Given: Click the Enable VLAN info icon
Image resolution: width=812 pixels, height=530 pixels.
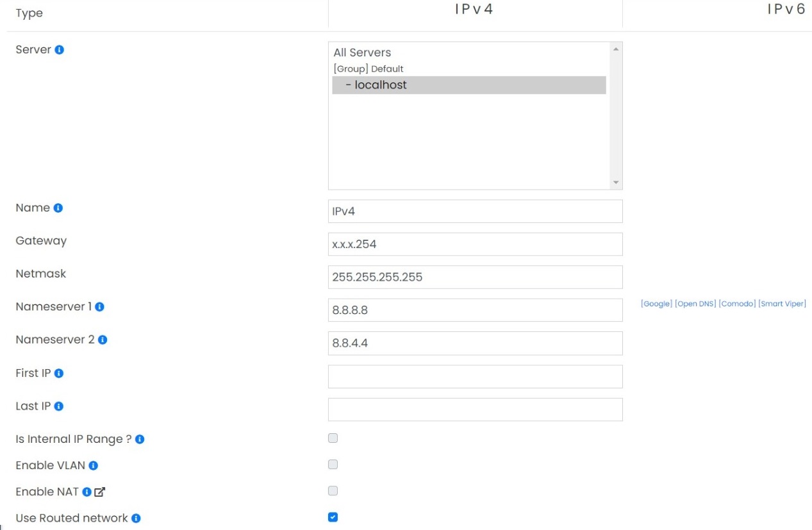Looking at the screenshot, I should click(92, 465).
